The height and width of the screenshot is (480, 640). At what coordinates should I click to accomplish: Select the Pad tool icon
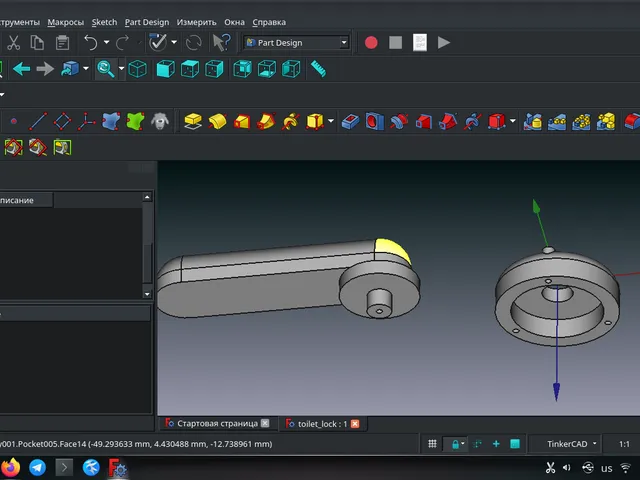pyautogui.click(x=193, y=121)
